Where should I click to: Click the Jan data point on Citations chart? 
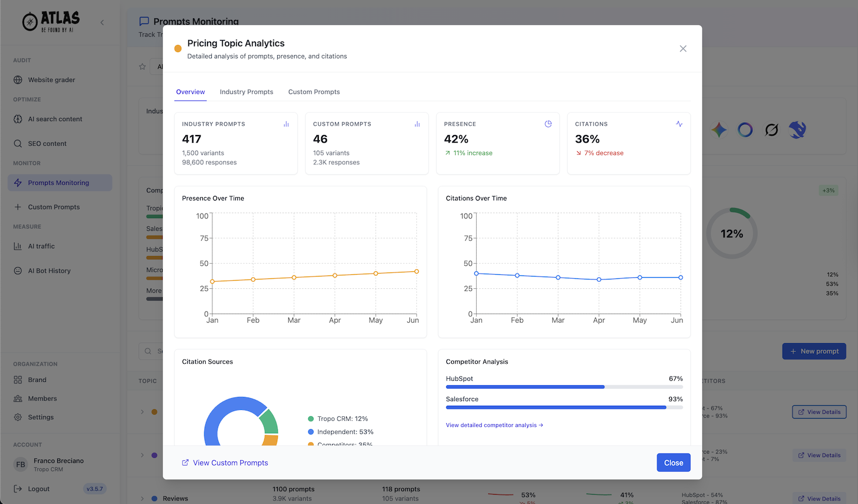coord(477,274)
